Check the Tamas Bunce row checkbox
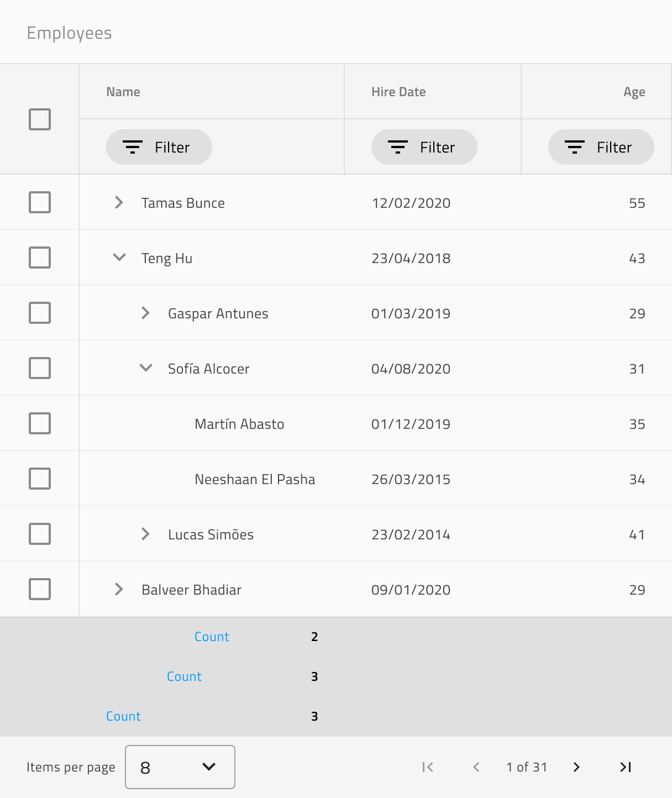Viewport: 672px width, 798px height. click(40, 202)
